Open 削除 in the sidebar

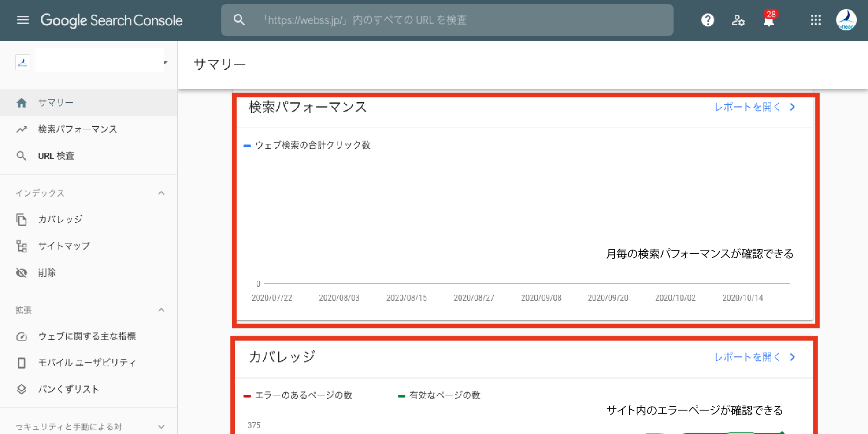click(89, 273)
